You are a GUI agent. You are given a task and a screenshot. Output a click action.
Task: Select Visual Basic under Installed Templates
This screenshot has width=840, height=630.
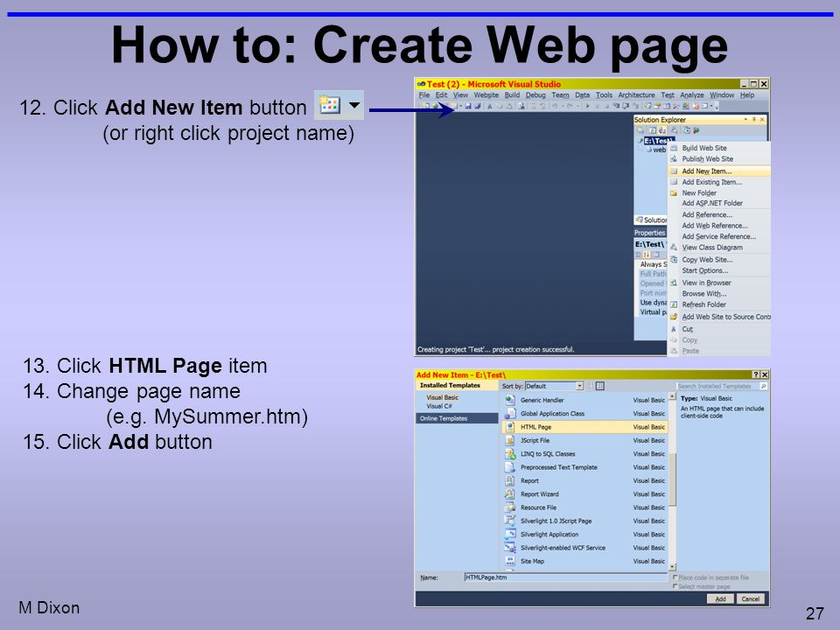pyautogui.click(x=442, y=397)
